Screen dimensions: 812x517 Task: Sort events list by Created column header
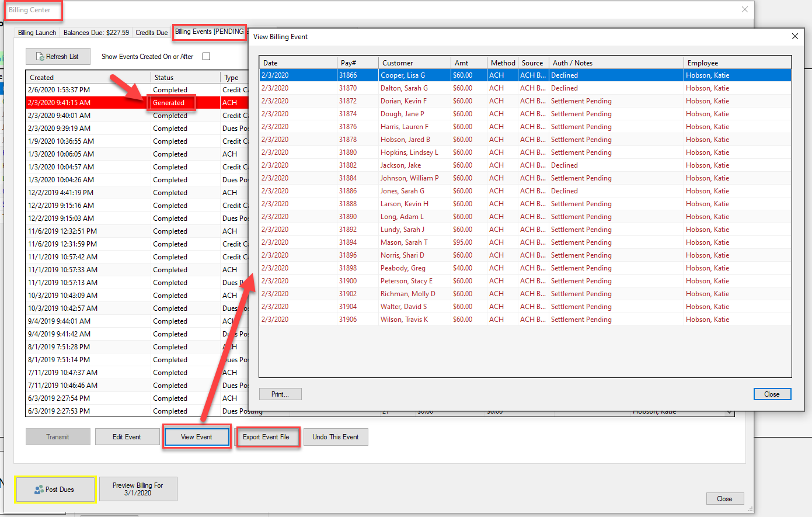coord(89,77)
